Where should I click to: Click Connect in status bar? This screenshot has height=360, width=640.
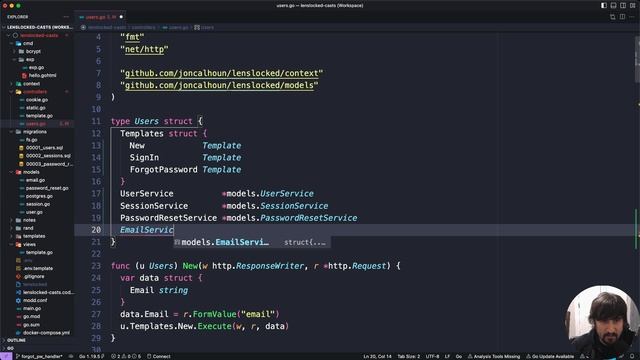tap(158, 356)
